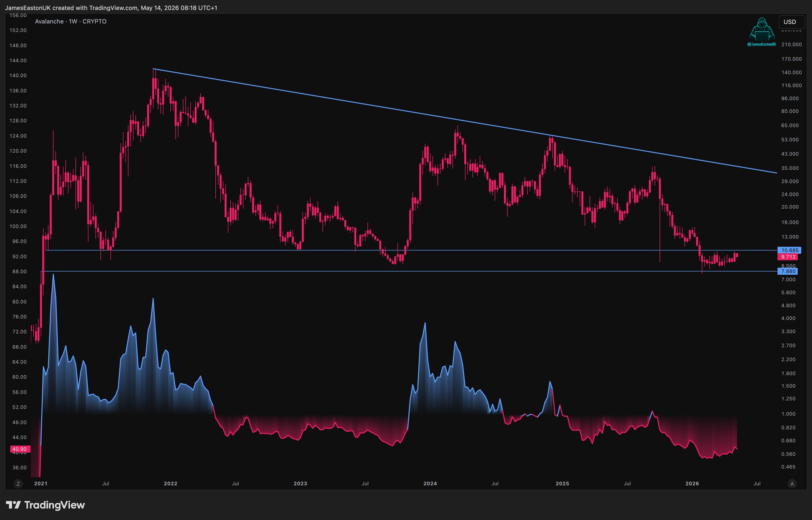Click the 2026 label on time axis

tap(692, 484)
